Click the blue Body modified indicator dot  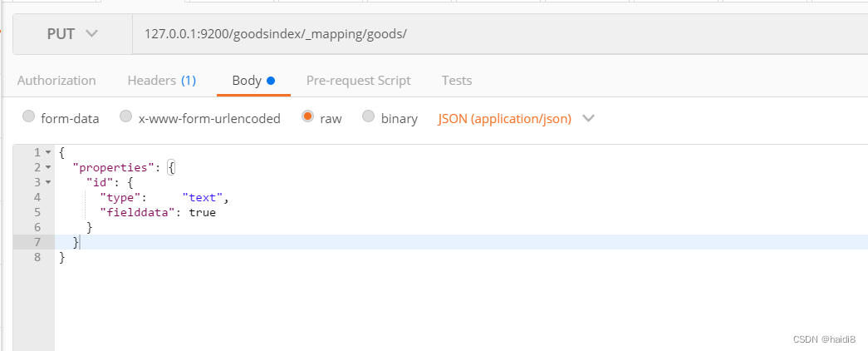271,81
